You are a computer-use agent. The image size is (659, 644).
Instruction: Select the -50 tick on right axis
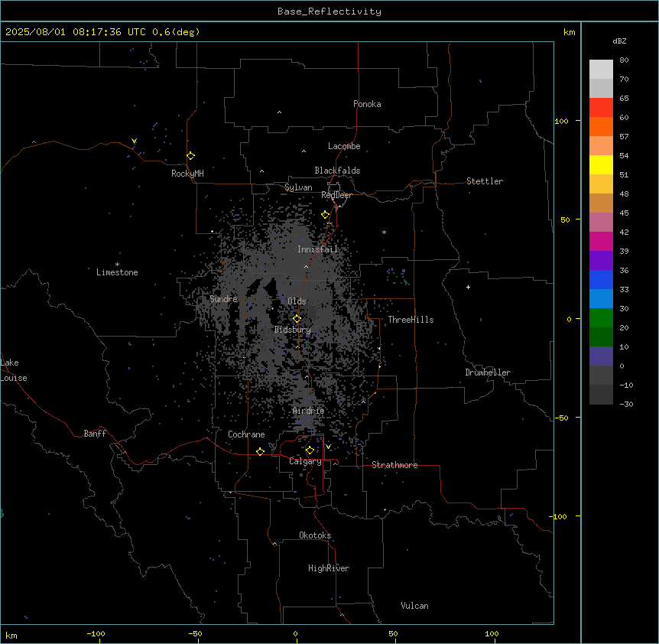point(561,418)
